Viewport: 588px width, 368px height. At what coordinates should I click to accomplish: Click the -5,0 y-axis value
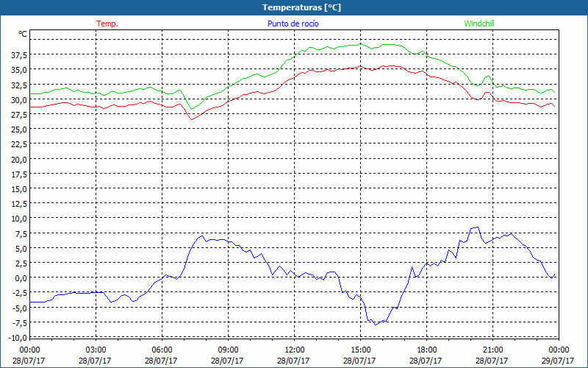coord(19,308)
